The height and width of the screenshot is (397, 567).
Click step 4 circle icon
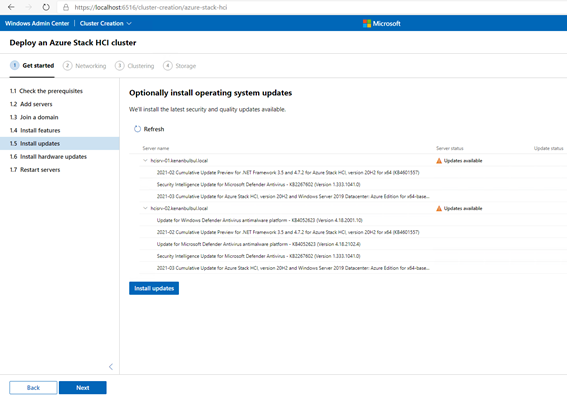point(167,66)
